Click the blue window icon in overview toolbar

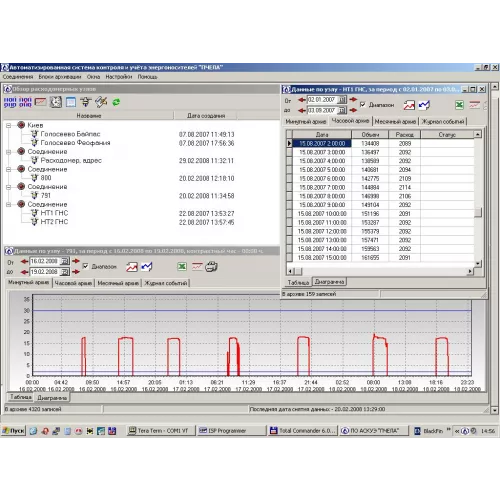71,102
